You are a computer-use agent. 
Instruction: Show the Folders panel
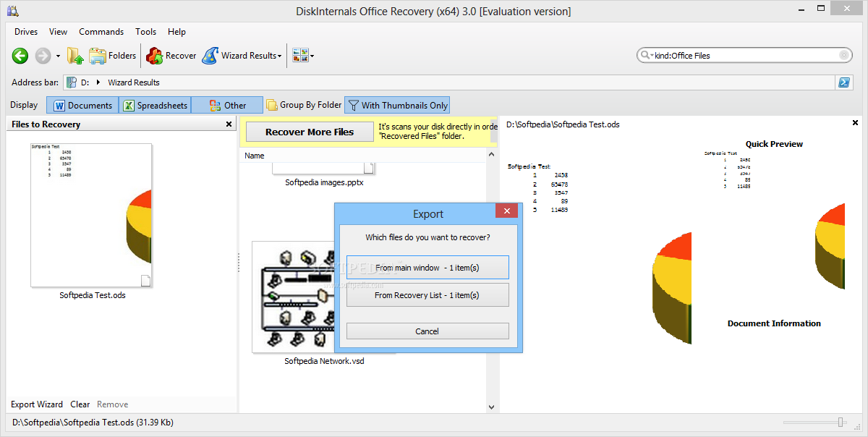[112, 56]
